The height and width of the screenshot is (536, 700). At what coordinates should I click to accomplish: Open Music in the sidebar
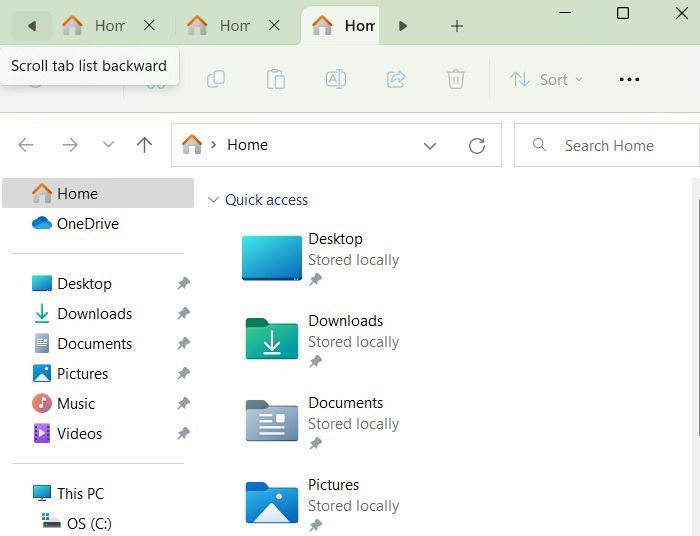(63, 403)
